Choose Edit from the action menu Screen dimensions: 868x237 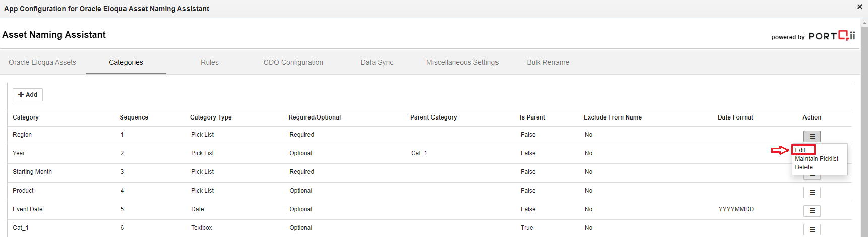coord(800,150)
